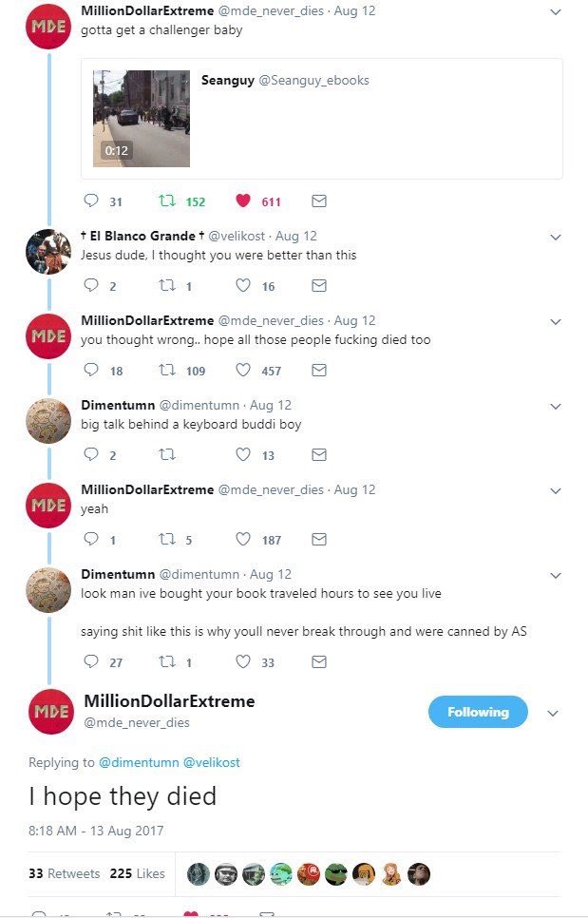The image size is (588, 918).
Task: Like the 'yeah' tweet with 187 likes
Action: coord(243,540)
